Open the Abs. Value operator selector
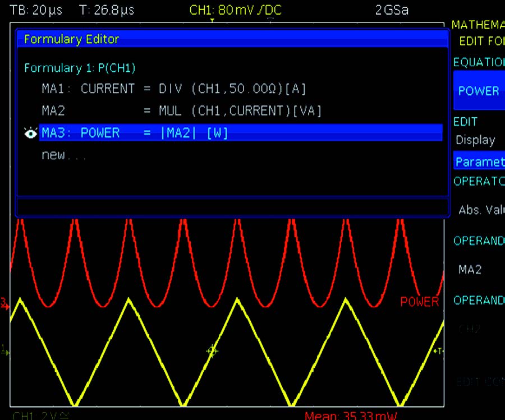Viewport: 505px width, 420px height. pos(480,210)
